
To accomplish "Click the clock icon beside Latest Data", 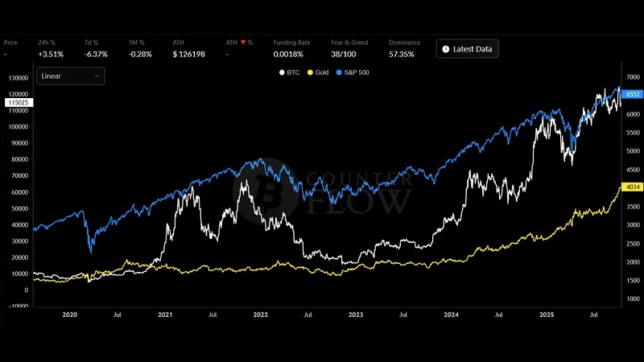I will tap(446, 49).
